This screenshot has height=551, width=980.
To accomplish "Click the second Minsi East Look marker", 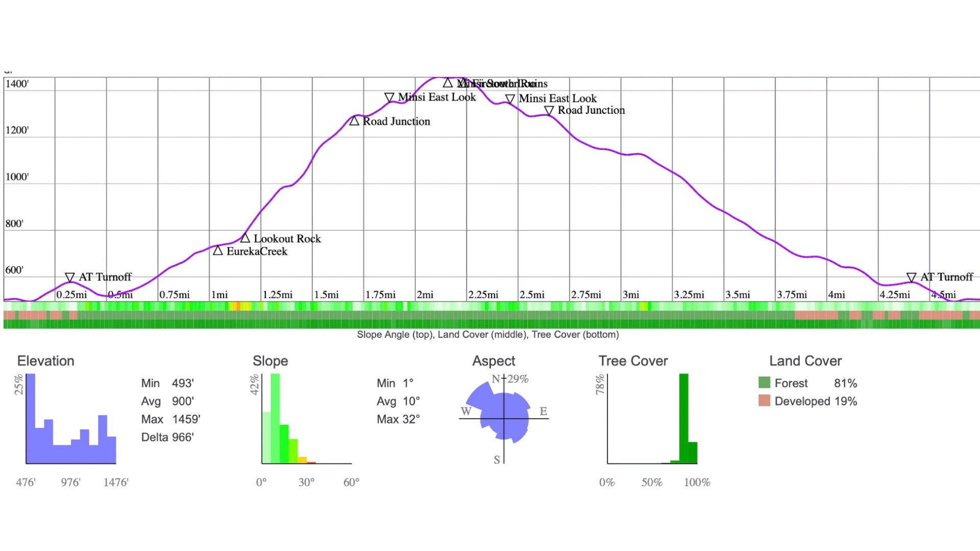I will [510, 99].
